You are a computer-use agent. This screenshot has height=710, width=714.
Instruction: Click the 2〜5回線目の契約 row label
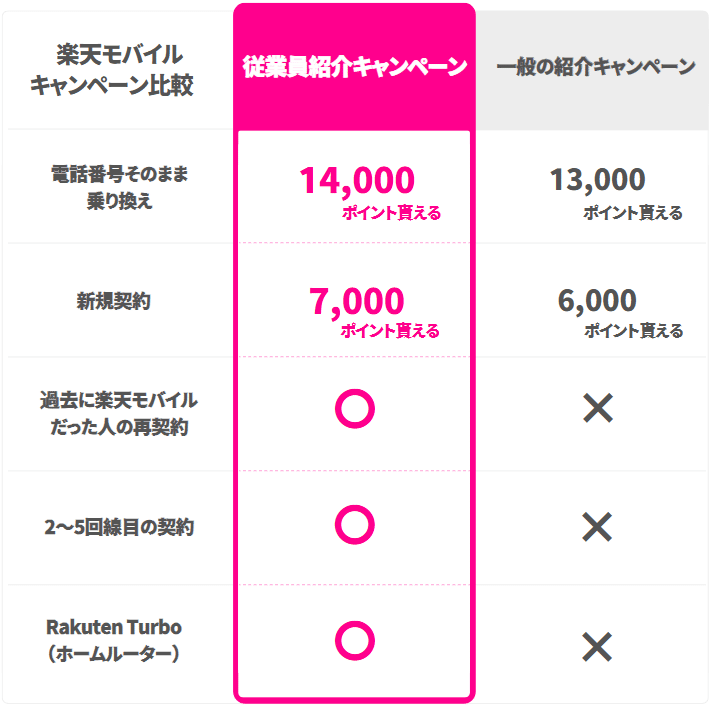[x=120, y=527]
